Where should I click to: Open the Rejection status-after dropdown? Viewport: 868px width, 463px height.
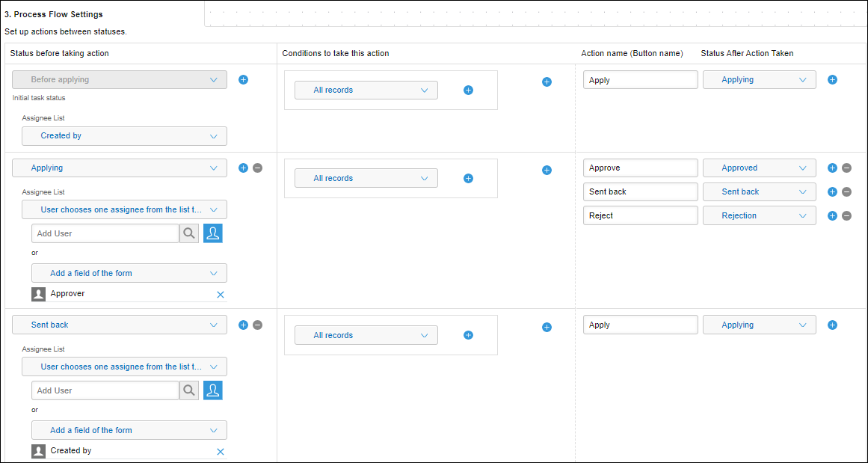point(760,215)
